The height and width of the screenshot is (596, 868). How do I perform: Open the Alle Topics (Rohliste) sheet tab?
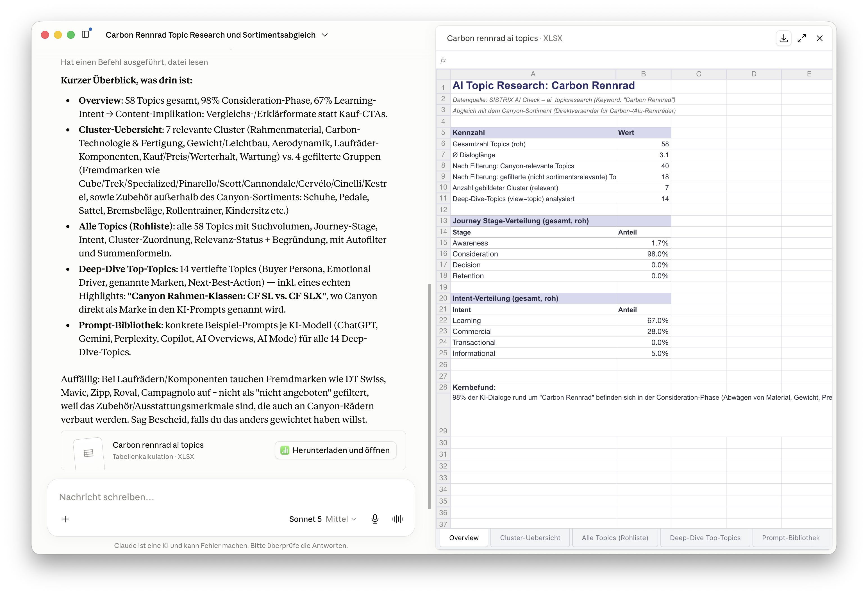(615, 538)
